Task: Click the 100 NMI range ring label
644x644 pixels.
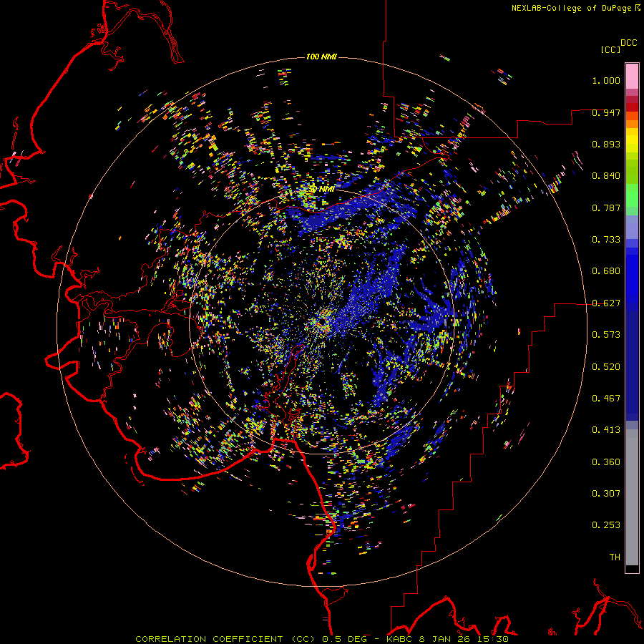Action: tap(321, 57)
